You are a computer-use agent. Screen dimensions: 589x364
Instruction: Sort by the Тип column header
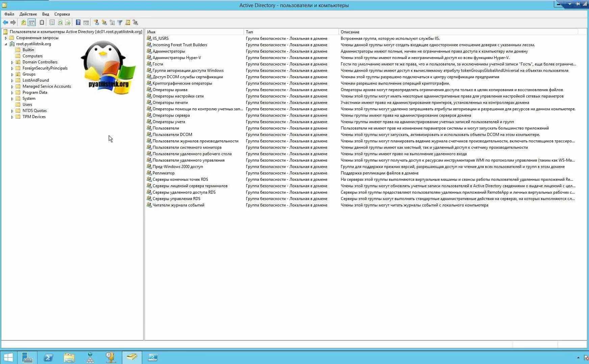(x=291, y=32)
